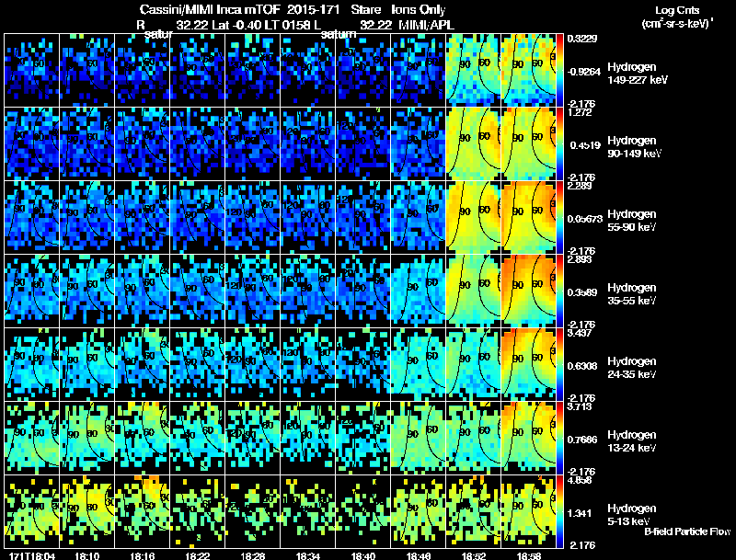Click the '18:58' time label
This screenshot has height=560, width=736.
[529, 555]
